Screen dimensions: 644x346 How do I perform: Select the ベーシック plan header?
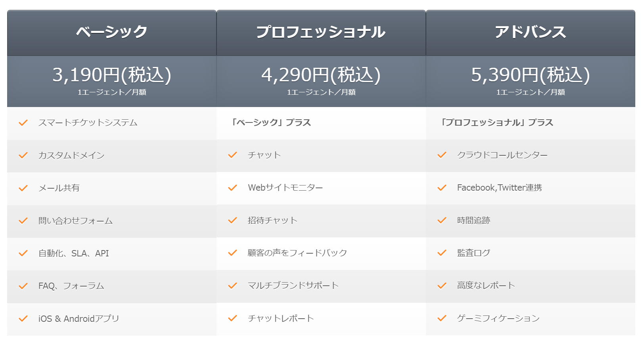coord(112,32)
